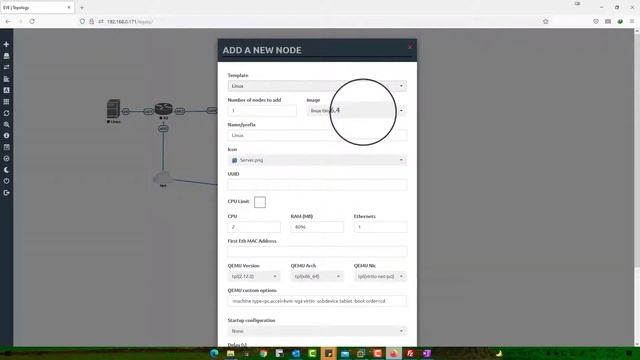The width and height of the screenshot is (640, 360).
Task: Reload the page with browser refresh icon
Action: click(32, 21)
